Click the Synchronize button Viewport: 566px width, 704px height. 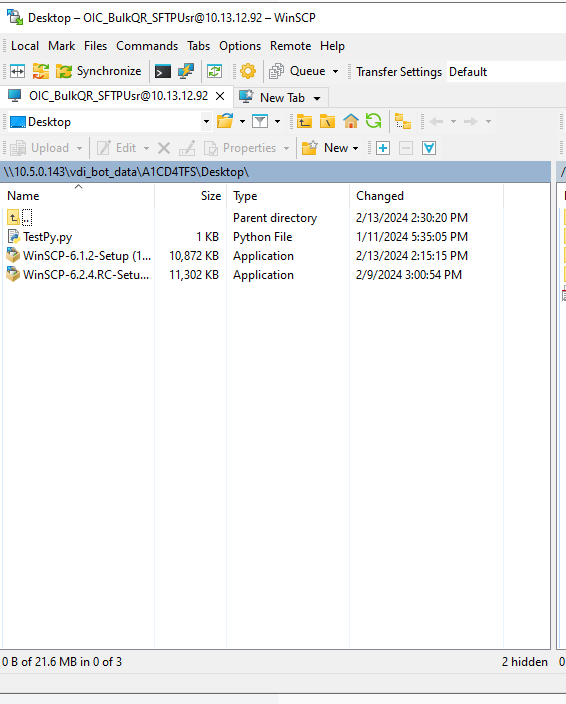(98, 71)
